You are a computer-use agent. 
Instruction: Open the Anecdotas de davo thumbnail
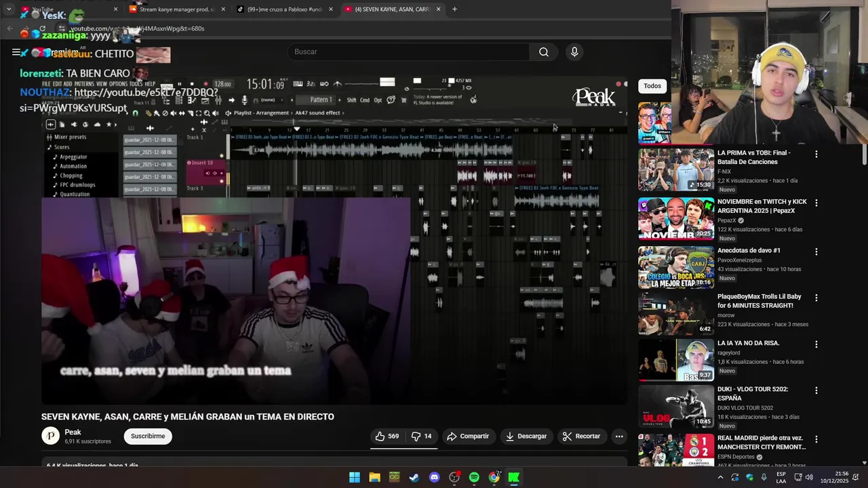click(676, 267)
